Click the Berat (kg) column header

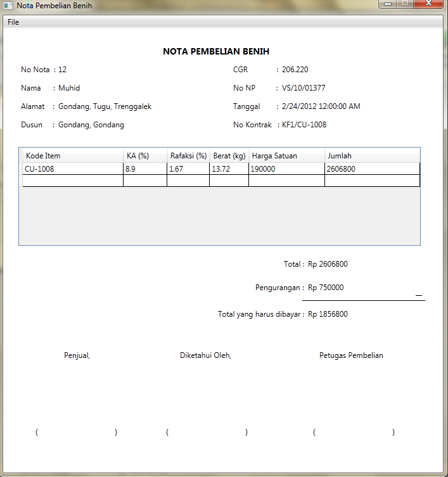[x=229, y=156]
